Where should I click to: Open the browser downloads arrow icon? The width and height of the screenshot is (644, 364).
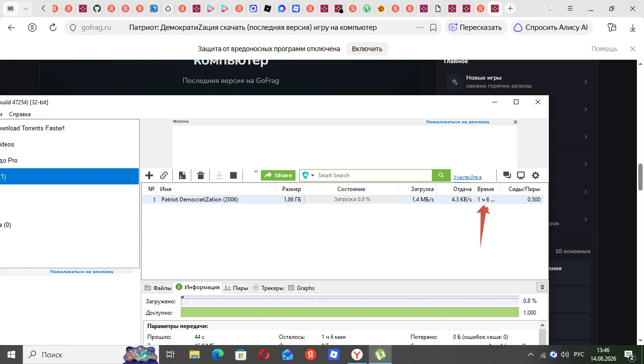[x=633, y=27]
